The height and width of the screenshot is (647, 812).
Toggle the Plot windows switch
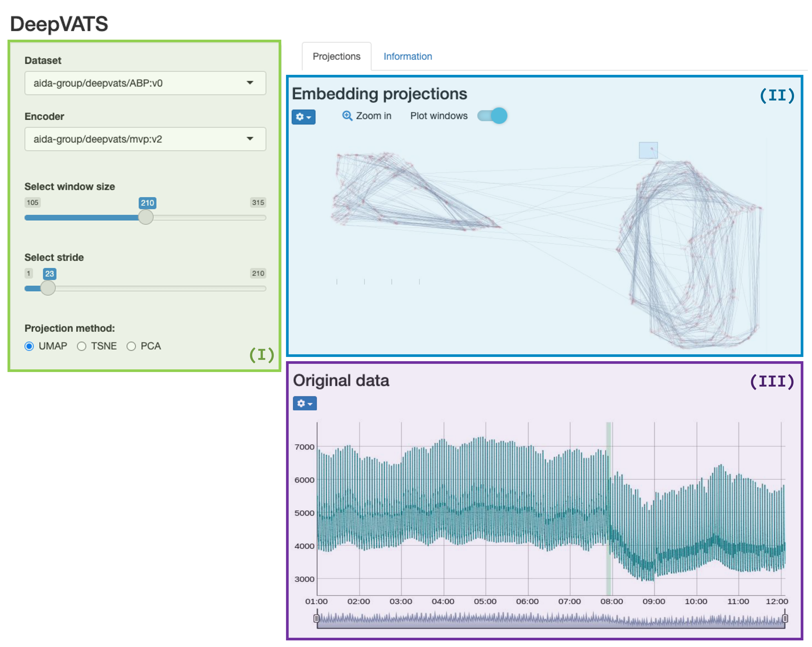click(492, 116)
